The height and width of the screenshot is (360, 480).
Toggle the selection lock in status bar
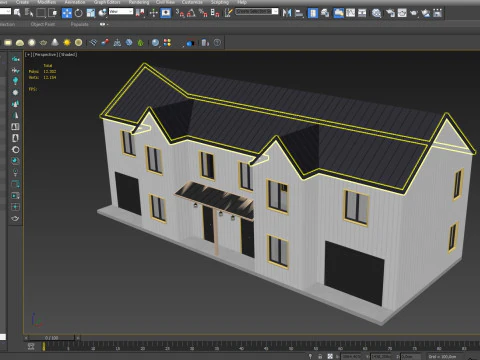[x=320, y=356]
